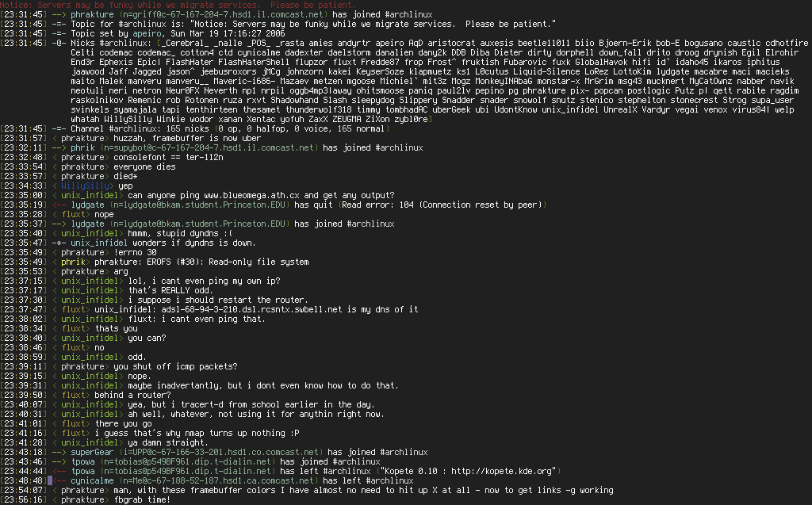Open the http://kopete.kde.org link in the part message
This screenshot has height=505, width=812.
(x=501, y=472)
